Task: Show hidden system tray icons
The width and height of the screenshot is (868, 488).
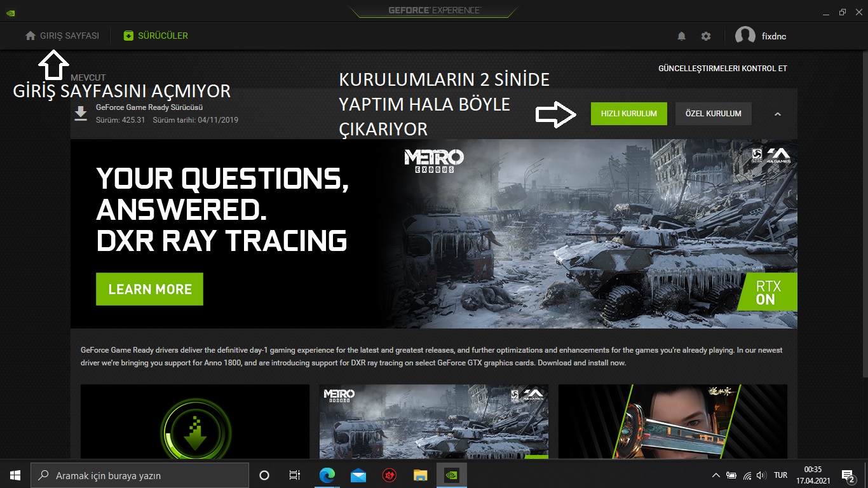Action: [716, 475]
